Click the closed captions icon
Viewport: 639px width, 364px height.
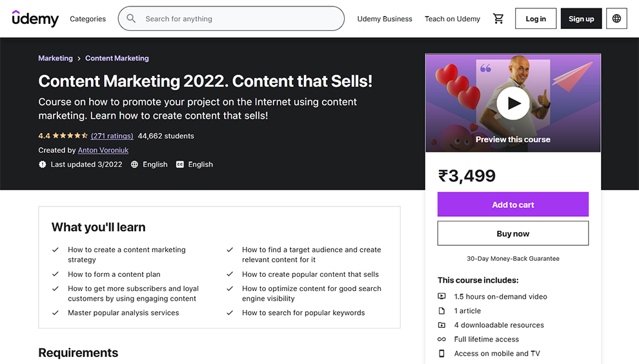180,165
